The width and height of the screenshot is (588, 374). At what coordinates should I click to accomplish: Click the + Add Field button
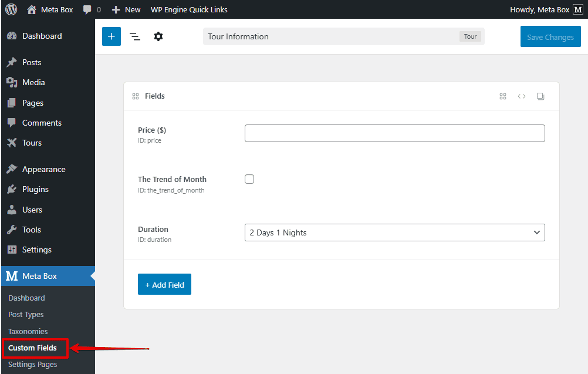164,285
